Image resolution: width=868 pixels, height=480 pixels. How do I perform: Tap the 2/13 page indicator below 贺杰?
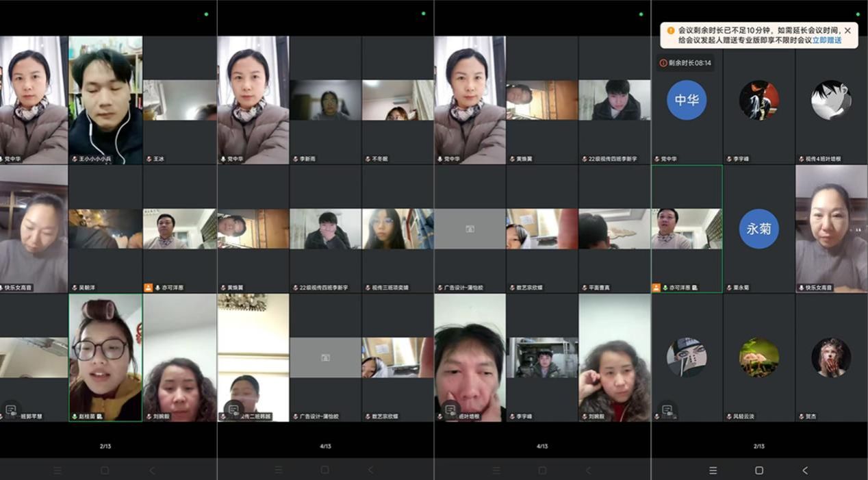click(x=759, y=446)
